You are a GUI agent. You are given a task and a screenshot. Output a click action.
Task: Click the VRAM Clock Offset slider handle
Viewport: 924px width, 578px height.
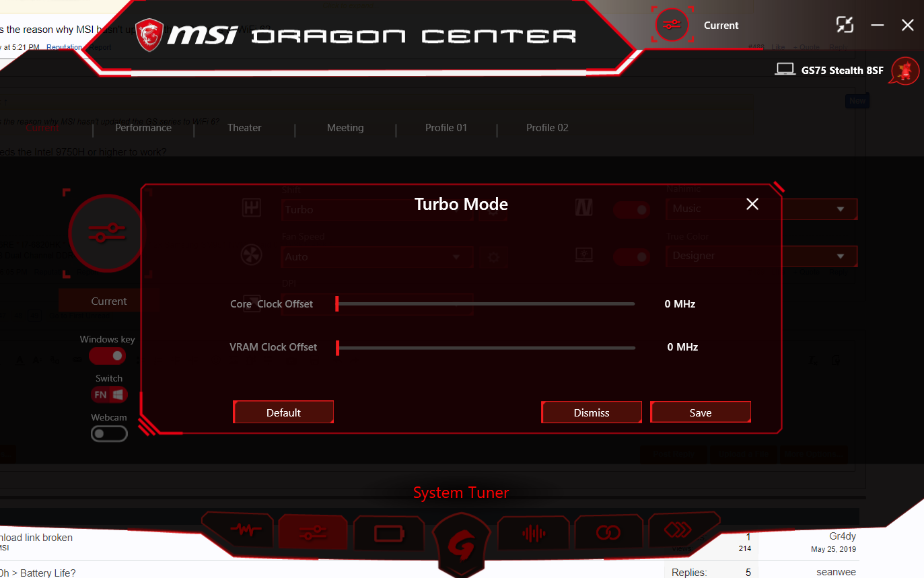[337, 347]
